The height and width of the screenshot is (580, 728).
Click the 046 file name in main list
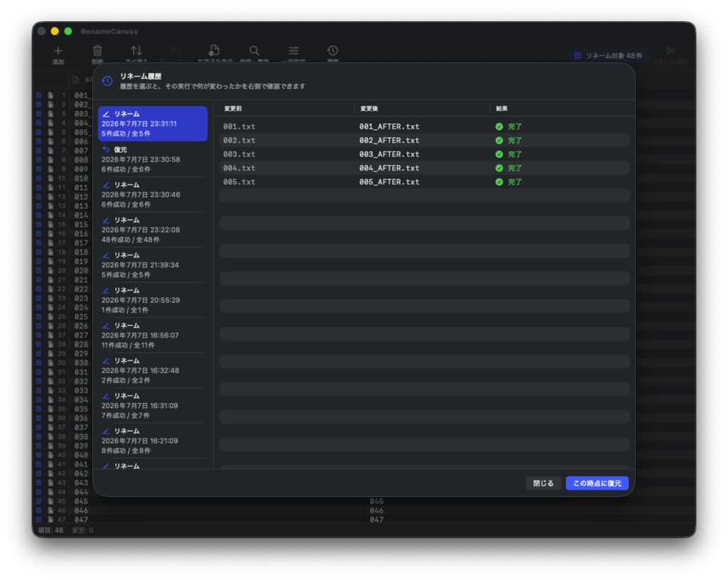point(81,510)
